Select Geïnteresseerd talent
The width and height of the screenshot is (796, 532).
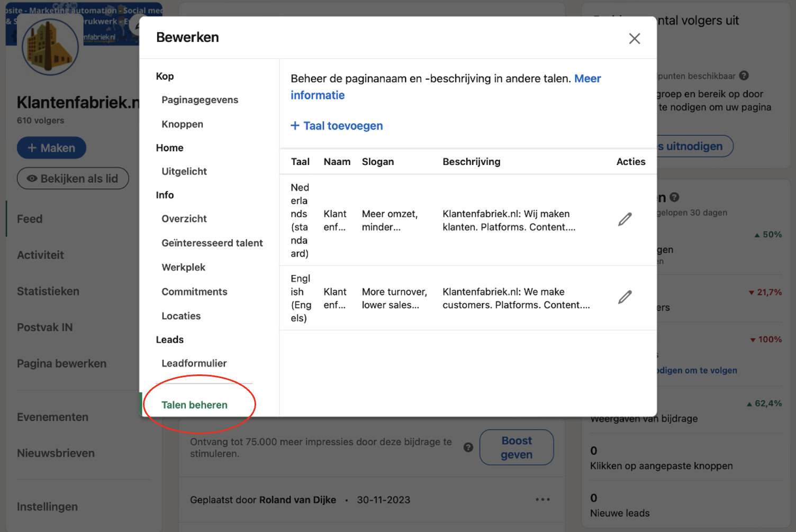pos(212,243)
